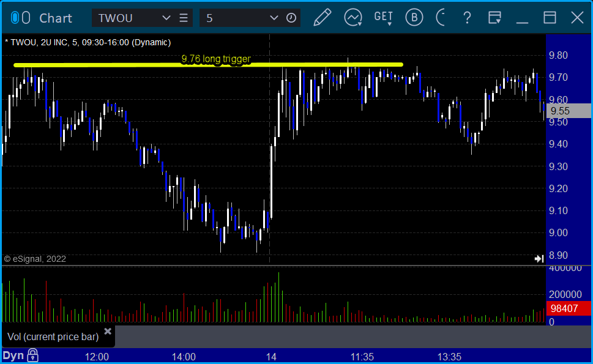This screenshot has width=593, height=364.
Task: Click the 11:35 time axis label
Action: point(362,357)
